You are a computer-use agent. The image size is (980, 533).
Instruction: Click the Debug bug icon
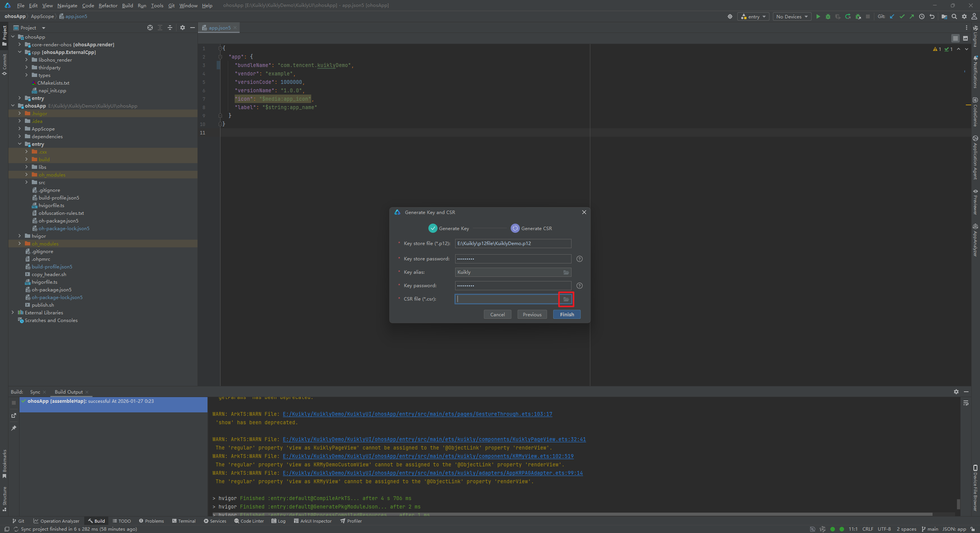click(x=828, y=16)
